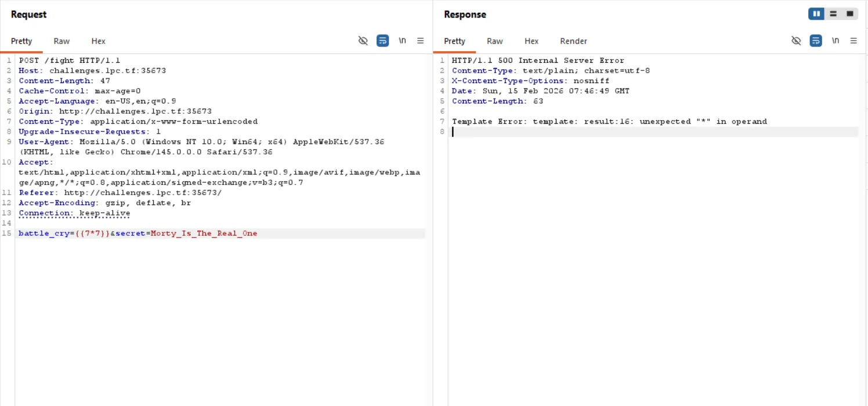Click the Template Error response line
This screenshot has width=868, height=406.
609,121
